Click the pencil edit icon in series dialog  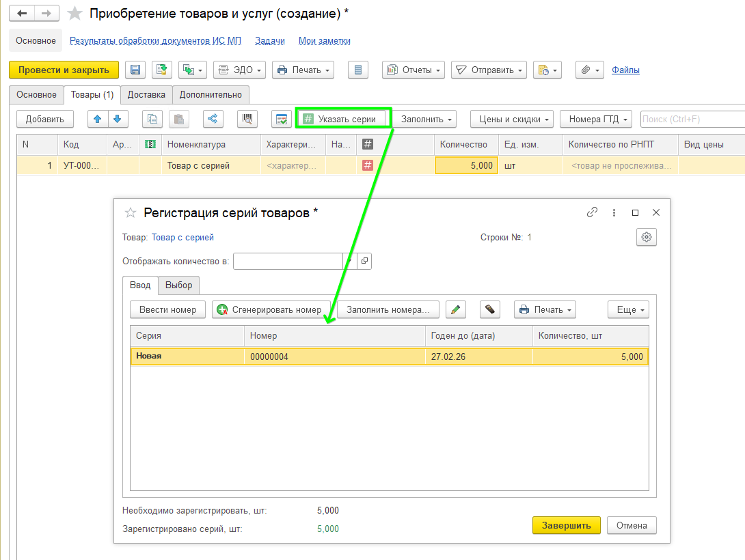click(456, 309)
